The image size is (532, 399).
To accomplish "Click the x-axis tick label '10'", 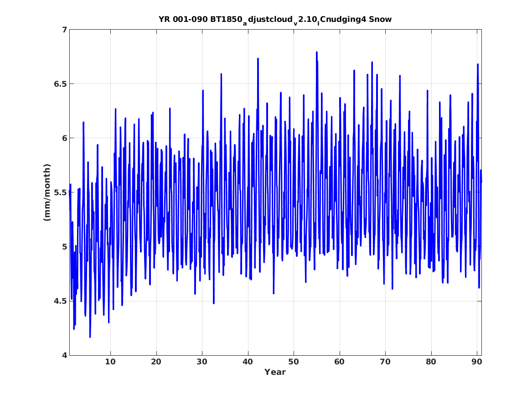I will click(110, 362).
